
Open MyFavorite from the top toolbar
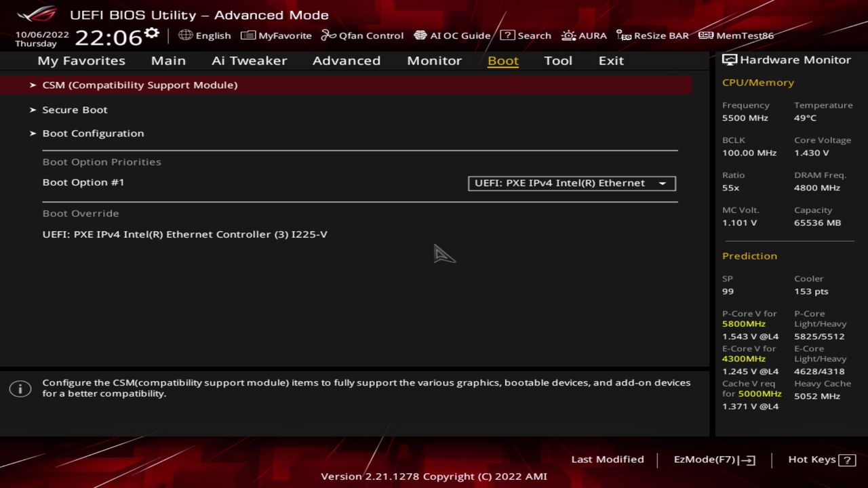tap(276, 35)
